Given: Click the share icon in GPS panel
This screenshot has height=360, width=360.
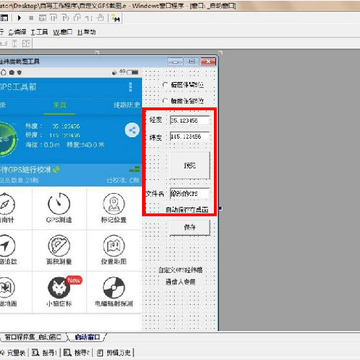Looking at the screenshot, I should 132,130.
